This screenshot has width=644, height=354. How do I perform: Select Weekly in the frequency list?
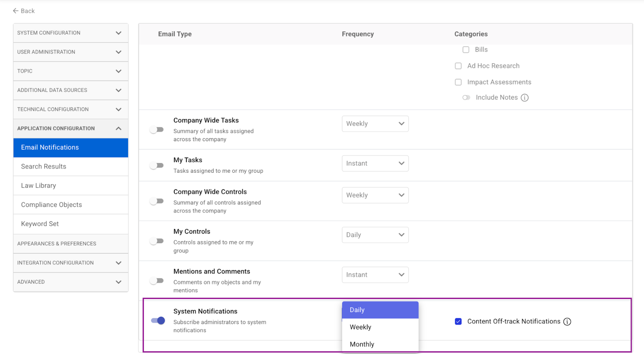[x=380, y=327]
